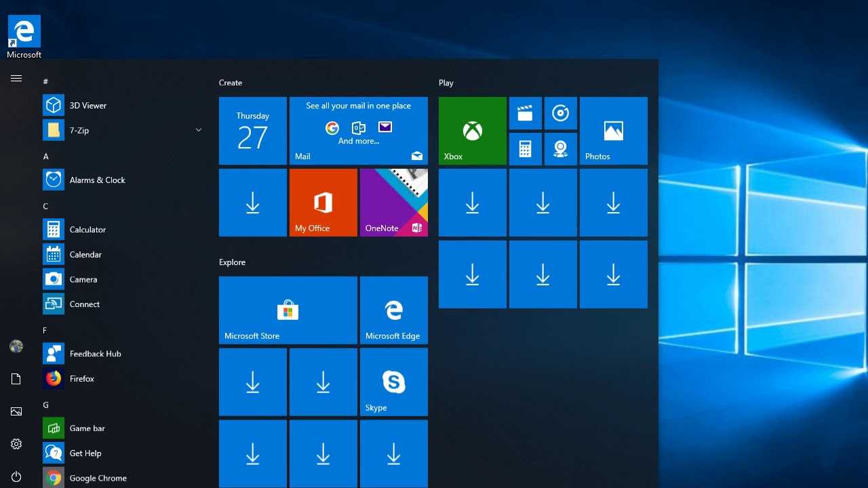Open Calendar in the app list
The height and width of the screenshot is (488, 868).
[125, 255]
